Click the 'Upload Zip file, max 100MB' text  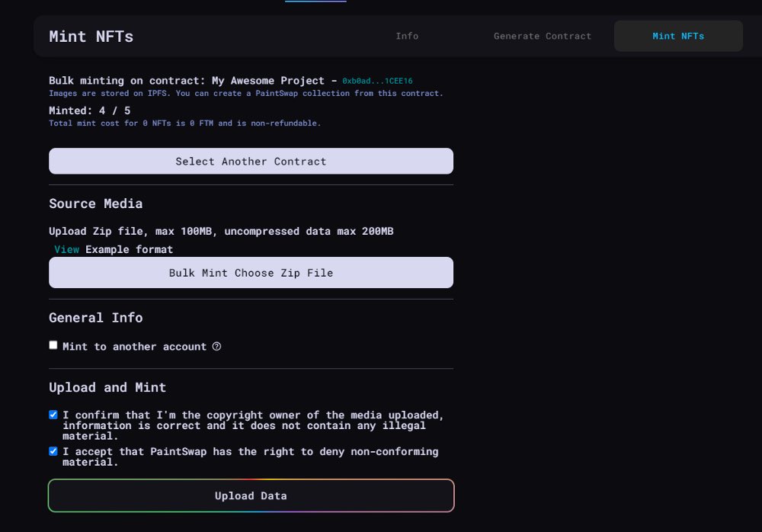[x=221, y=231]
